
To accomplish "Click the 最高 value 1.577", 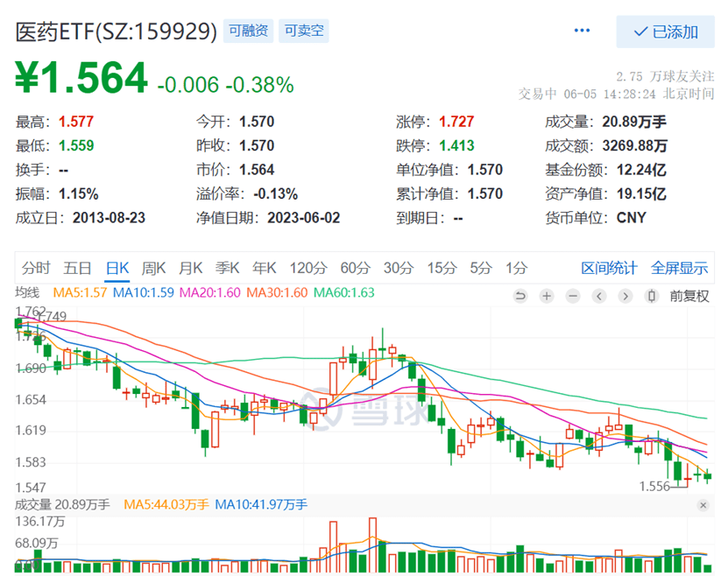I will [76, 122].
